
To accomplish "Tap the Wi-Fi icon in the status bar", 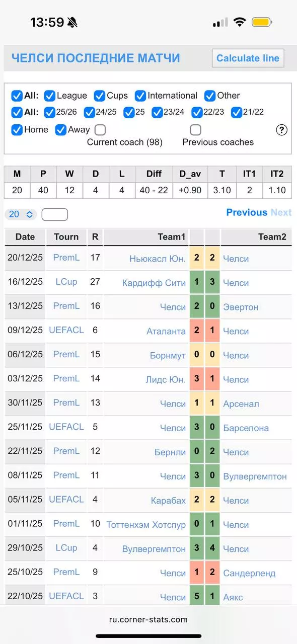I will point(239,22).
